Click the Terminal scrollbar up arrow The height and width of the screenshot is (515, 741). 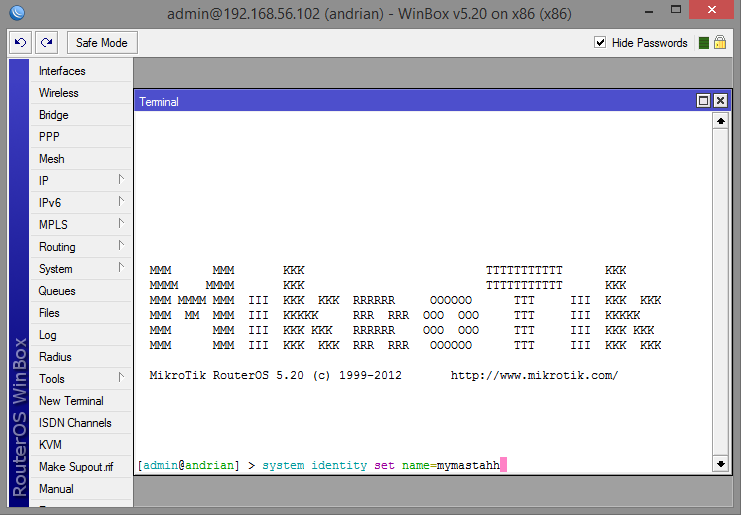720,121
